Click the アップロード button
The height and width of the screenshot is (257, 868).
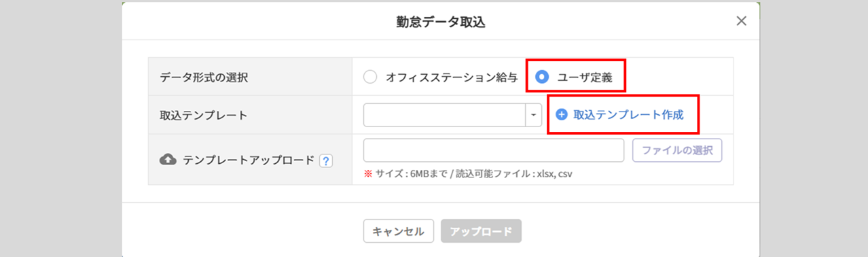pyautogui.click(x=481, y=231)
